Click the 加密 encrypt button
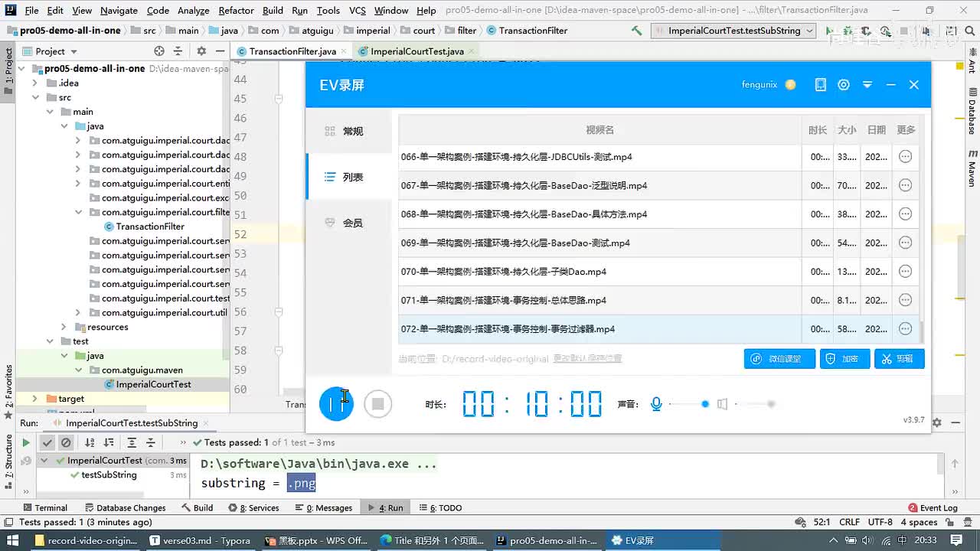 point(844,359)
